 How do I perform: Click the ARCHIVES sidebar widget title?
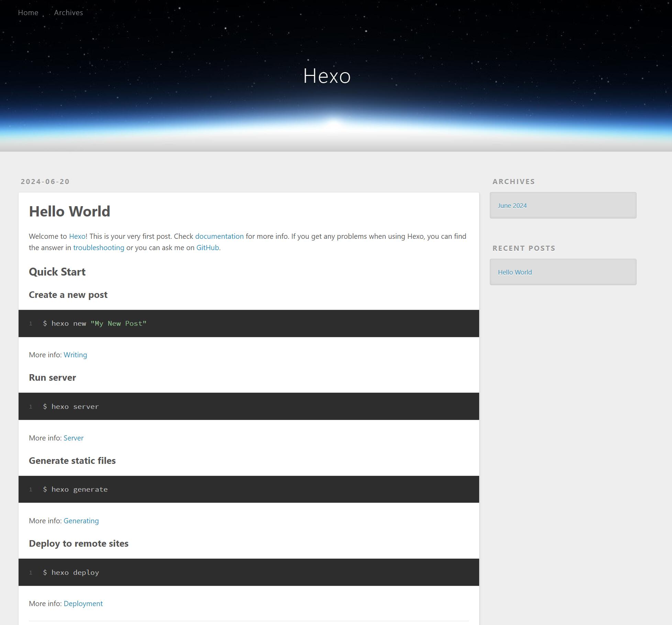click(x=514, y=181)
